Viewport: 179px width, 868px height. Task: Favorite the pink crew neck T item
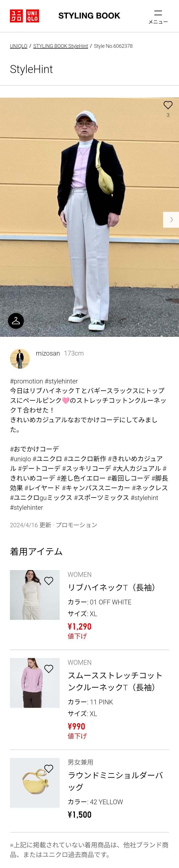49,668
